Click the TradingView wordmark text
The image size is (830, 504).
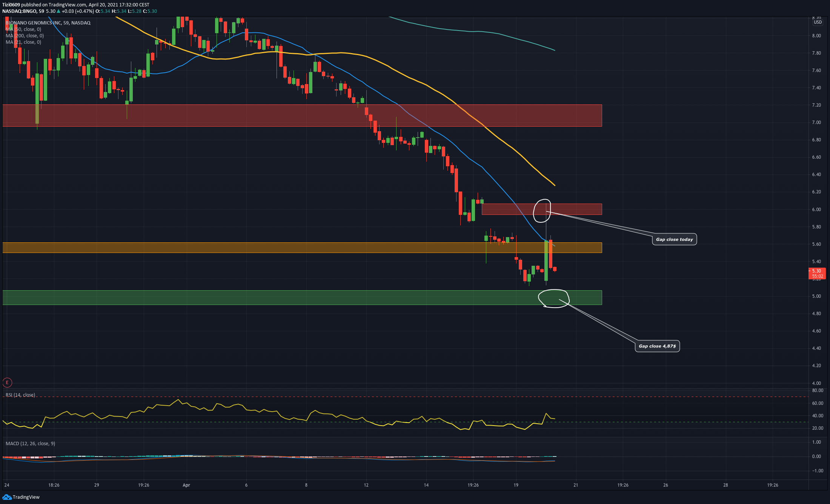click(26, 497)
